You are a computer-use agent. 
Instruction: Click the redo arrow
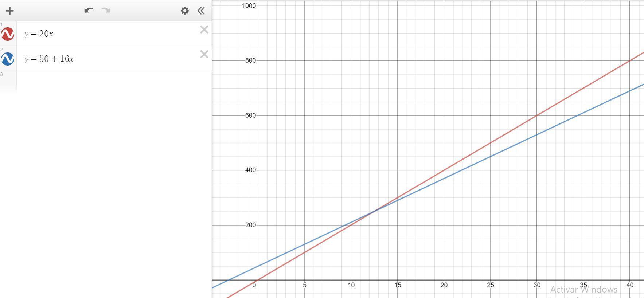(106, 11)
